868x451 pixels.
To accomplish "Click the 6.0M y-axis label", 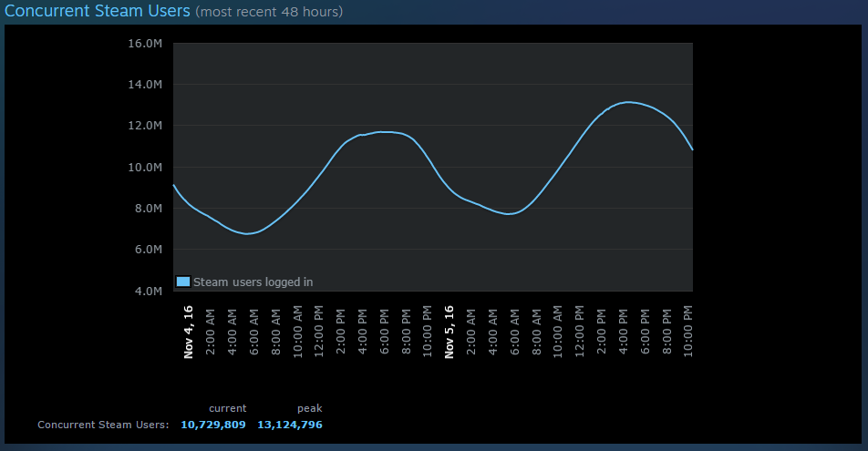I will 149,250.
